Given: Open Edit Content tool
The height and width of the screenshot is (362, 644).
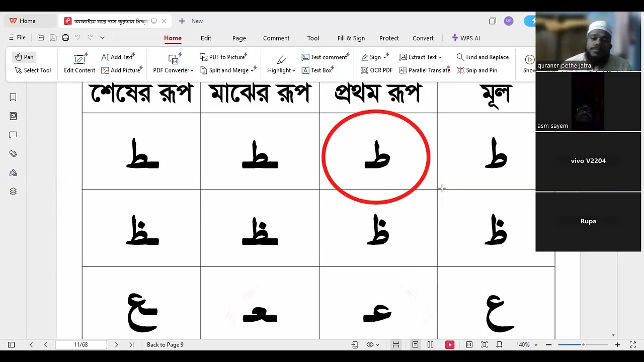Looking at the screenshot, I should pos(79,64).
